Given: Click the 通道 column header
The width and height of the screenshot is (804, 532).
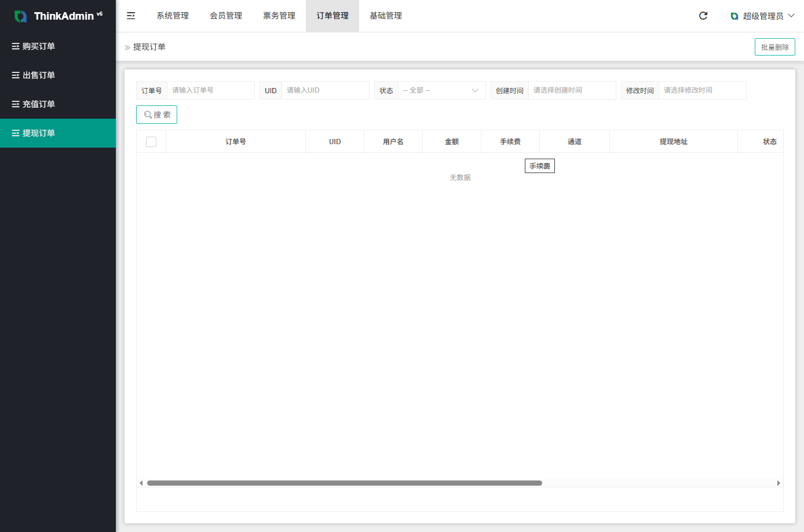Looking at the screenshot, I should pos(575,142).
